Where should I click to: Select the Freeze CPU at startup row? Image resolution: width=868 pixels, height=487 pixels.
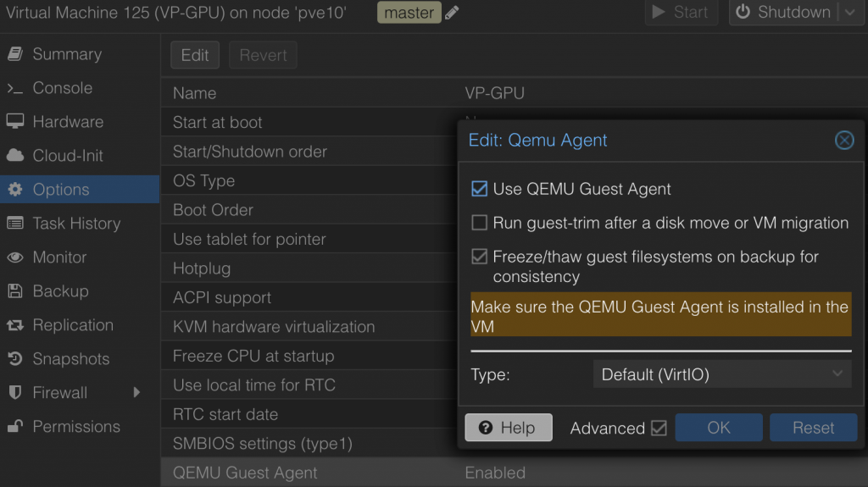[310, 356]
